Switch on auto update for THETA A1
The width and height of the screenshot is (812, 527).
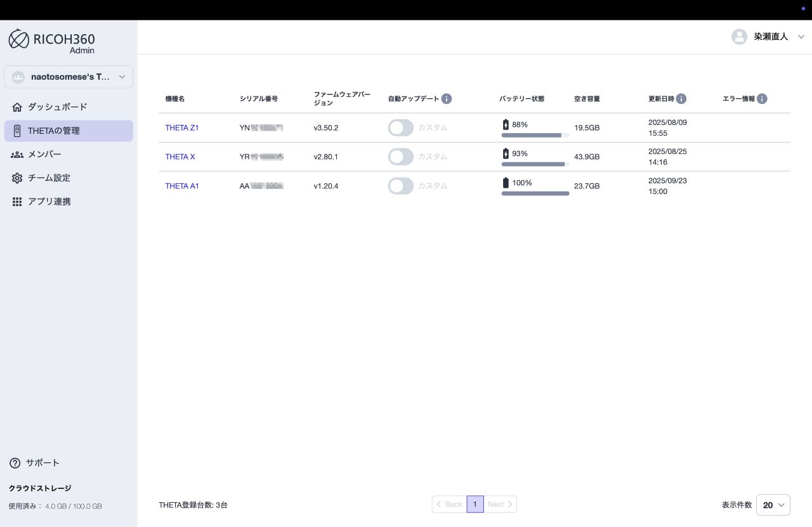point(401,186)
